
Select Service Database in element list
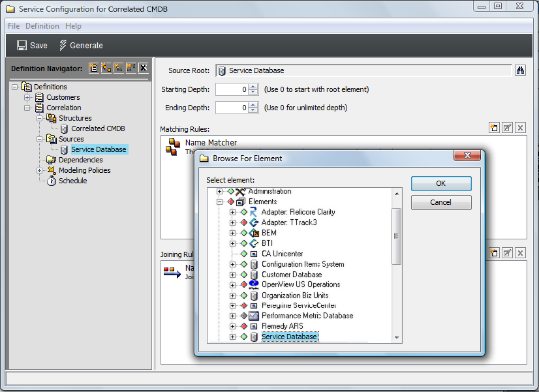(x=290, y=337)
